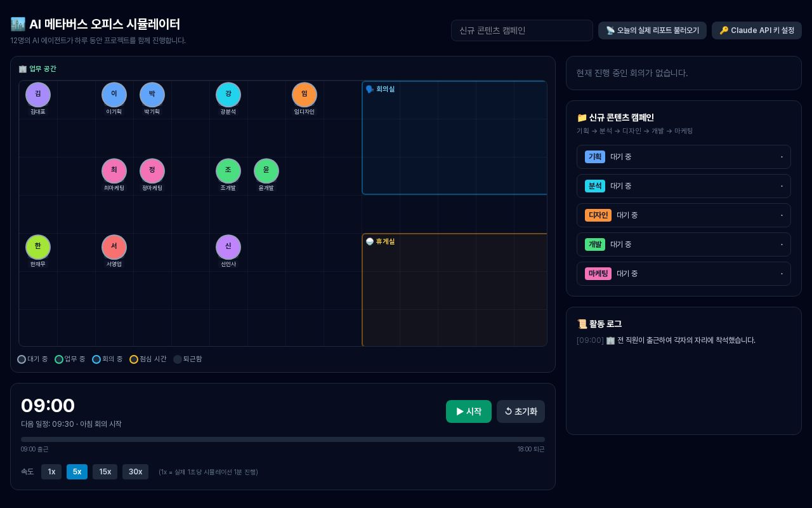Click the scroll icon beside 활동 로그
The height and width of the screenshot is (508, 812).
point(582,324)
